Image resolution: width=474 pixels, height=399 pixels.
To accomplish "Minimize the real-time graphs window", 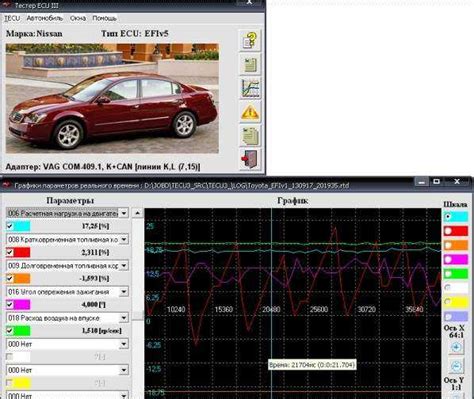I will pyautogui.click(x=422, y=182).
